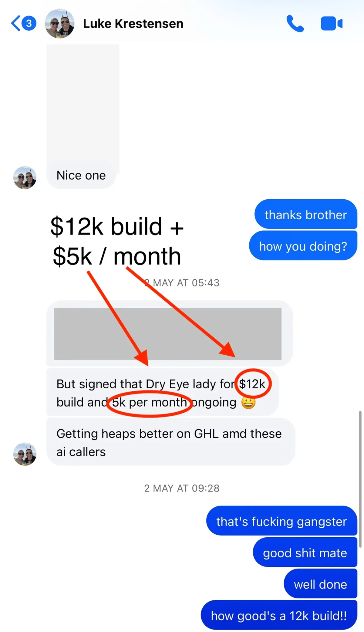The width and height of the screenshot is (364, 632).
Task: Start a video call with camera icon
Action: coord(332,23)
